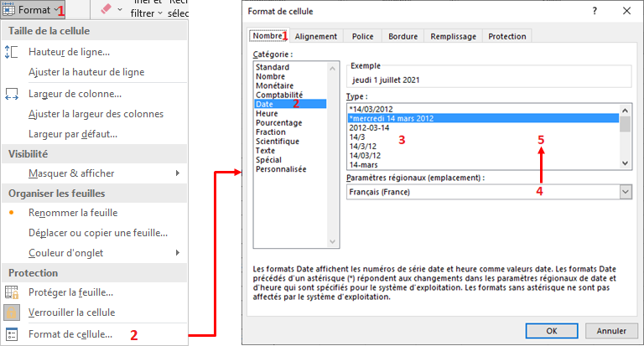Open Largeur par défaut option
644x346 pixels.
(95, 134)
